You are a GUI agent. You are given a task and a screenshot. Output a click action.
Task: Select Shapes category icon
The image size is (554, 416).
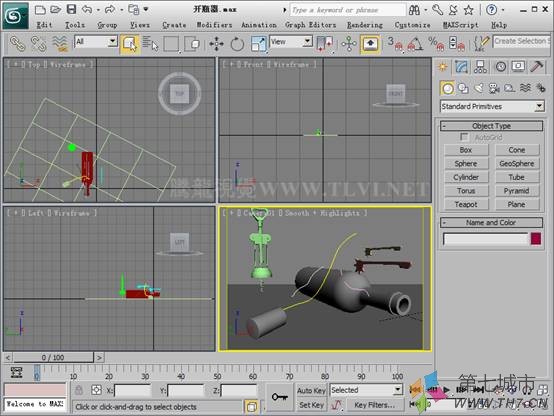point(463,88)
